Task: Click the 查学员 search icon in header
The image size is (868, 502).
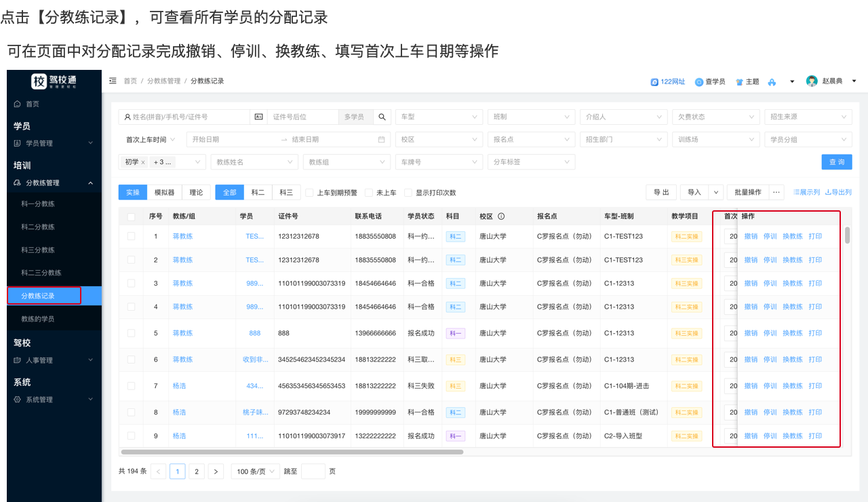Action: click(699, 81)
